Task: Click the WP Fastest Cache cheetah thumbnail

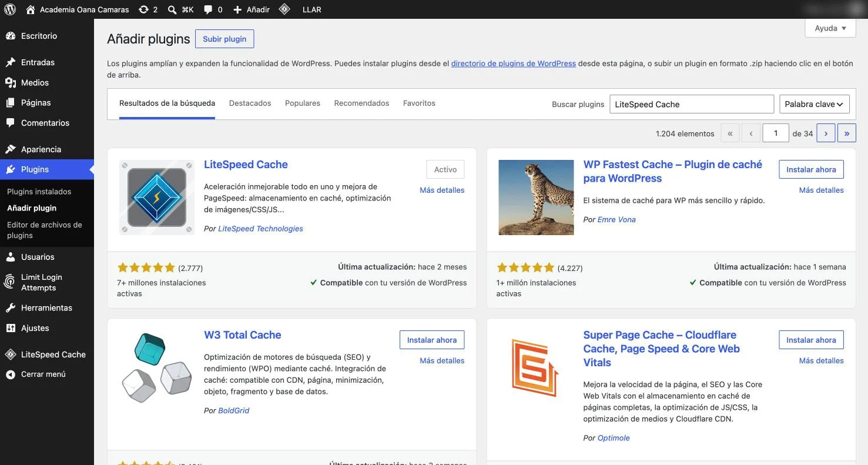Action: click(x=536, y=198)
